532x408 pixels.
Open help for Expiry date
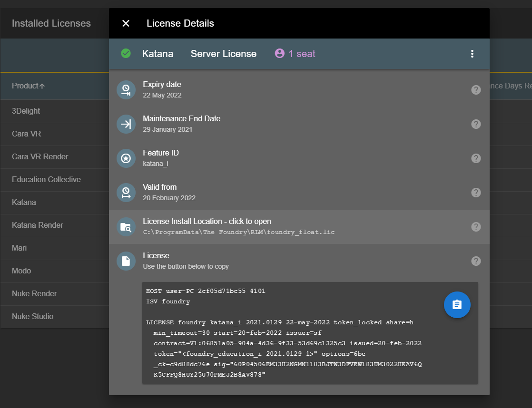coord(476,90)
